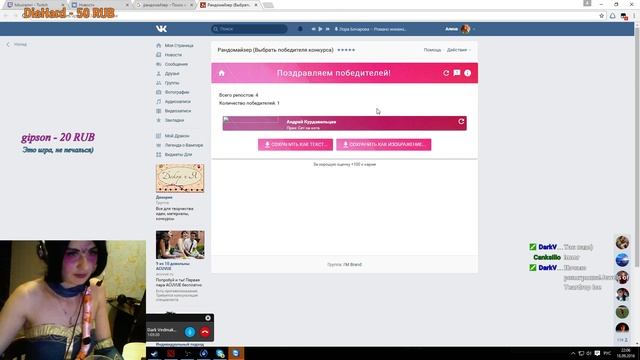Hang up with the red end-call button

pos(205,332)
